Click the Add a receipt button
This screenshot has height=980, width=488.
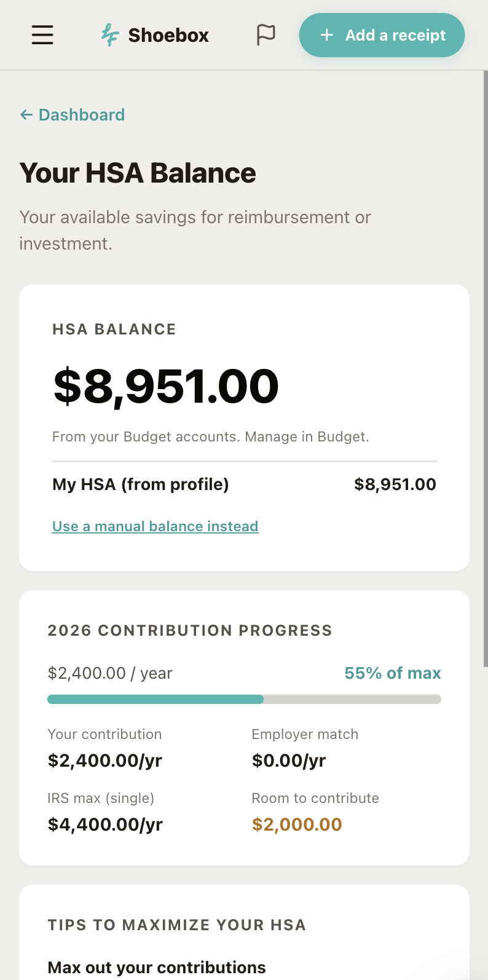(x=382, y=35)
